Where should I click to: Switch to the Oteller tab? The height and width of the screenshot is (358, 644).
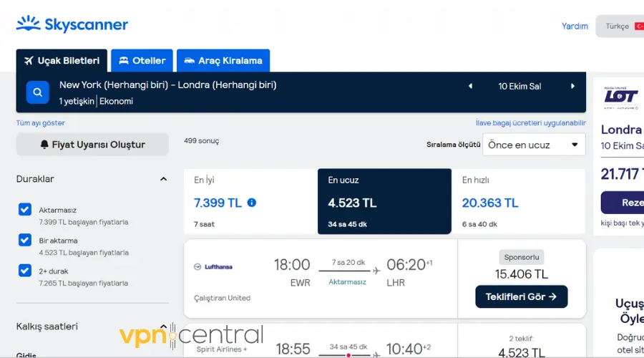point(142,61)
